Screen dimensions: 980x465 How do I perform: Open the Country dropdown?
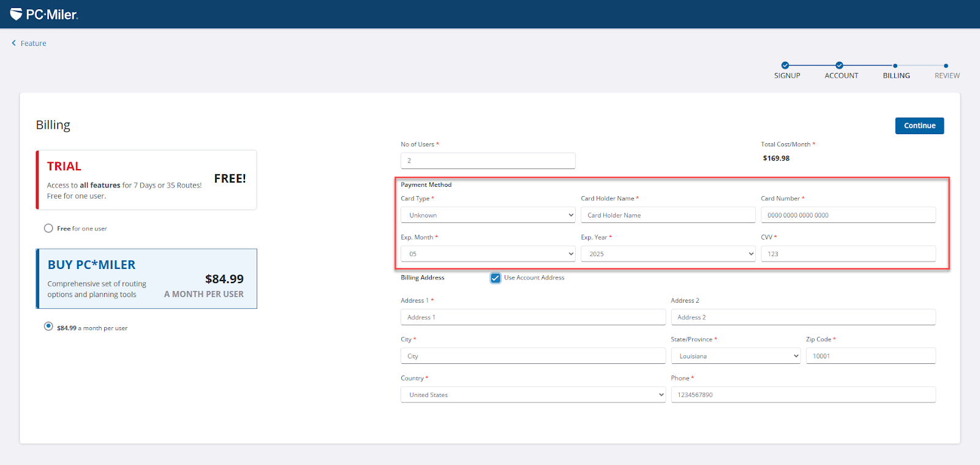(x=533, y=395)
